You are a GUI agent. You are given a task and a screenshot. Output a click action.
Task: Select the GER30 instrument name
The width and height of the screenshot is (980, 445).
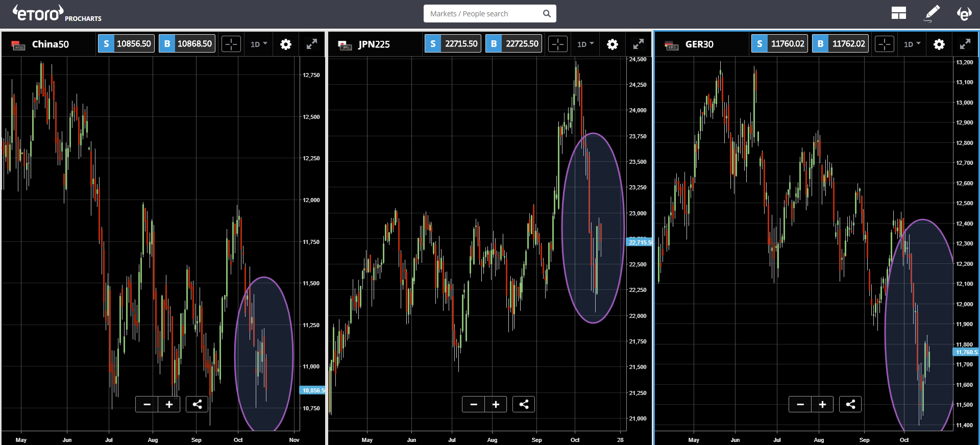pyautogui.click(x=699, y=44)
